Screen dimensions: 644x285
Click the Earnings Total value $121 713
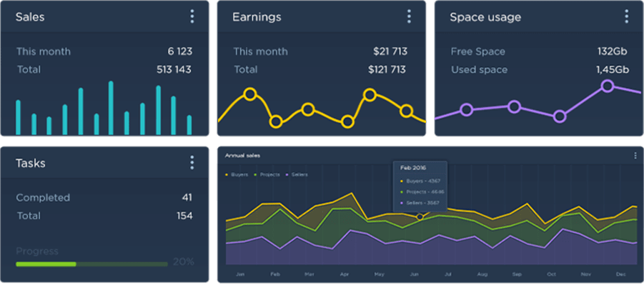pos(387,69)
